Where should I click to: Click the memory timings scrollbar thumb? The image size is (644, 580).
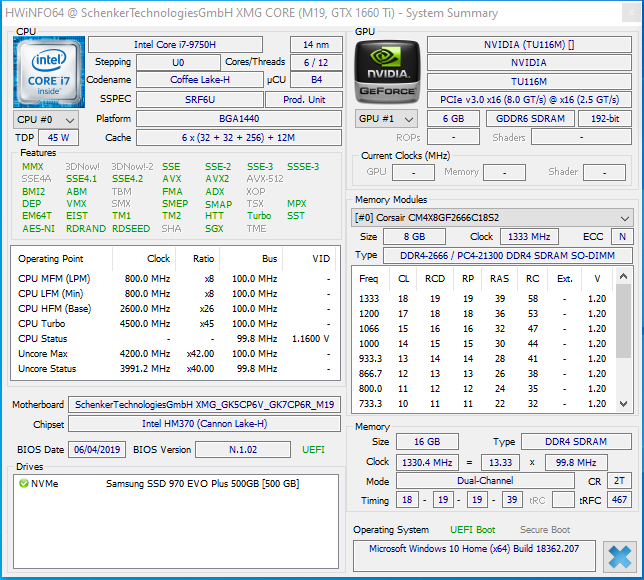(x=623, y=321)
